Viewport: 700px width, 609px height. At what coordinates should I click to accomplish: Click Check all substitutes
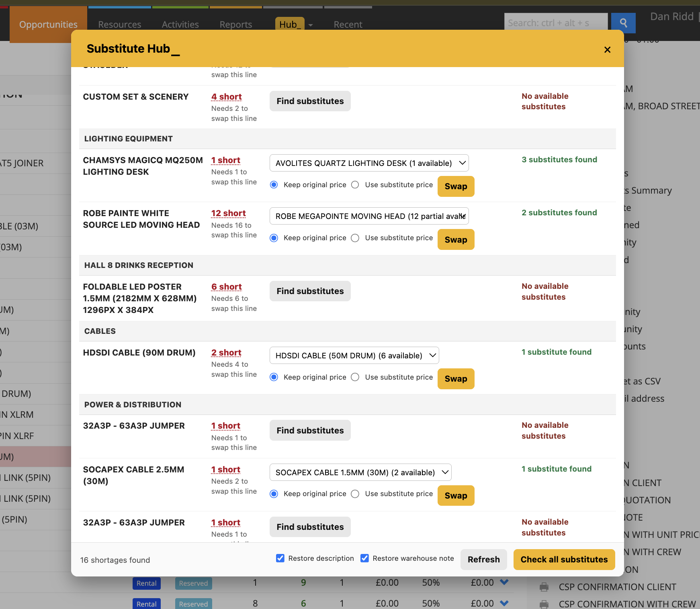tap(564, 560)
